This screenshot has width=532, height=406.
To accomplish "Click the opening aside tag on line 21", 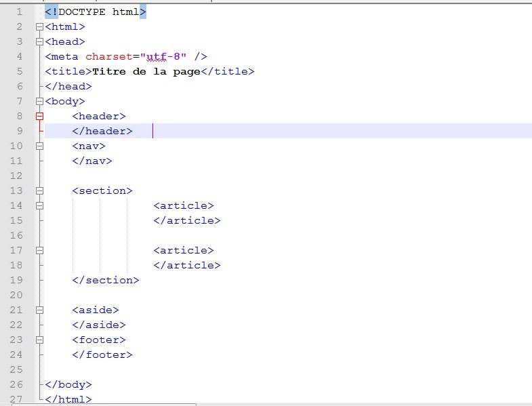I will click(x=96, y=310).
